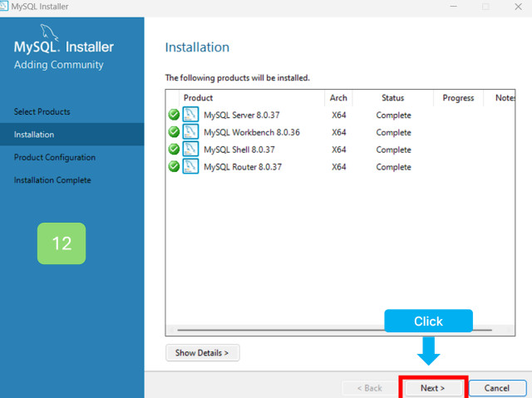532x398 pixels.
Task: Open the Installation Complete step
Action: click(52, 180)
